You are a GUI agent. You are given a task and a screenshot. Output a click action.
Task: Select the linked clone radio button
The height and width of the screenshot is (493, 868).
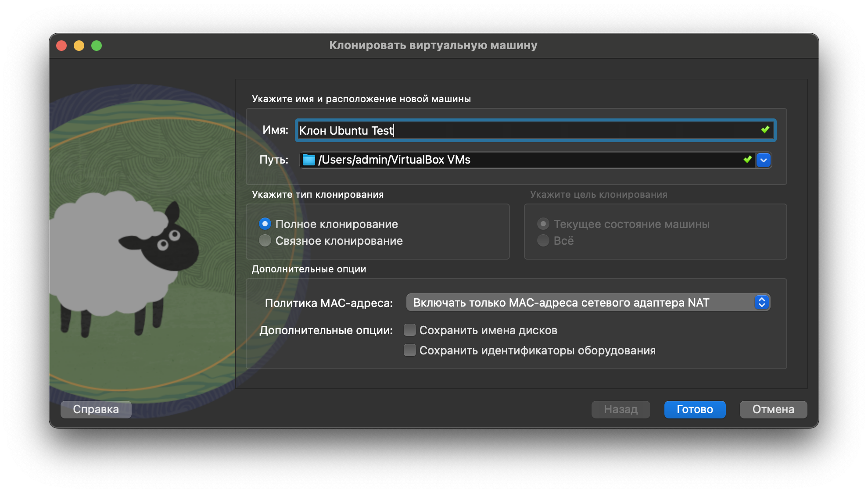[x=265, y=241]
